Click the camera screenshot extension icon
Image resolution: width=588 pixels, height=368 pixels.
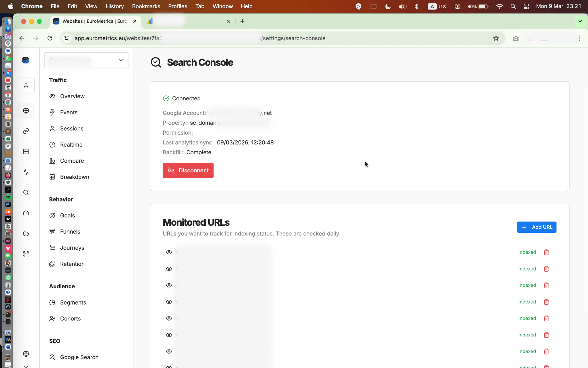[516, 38]
